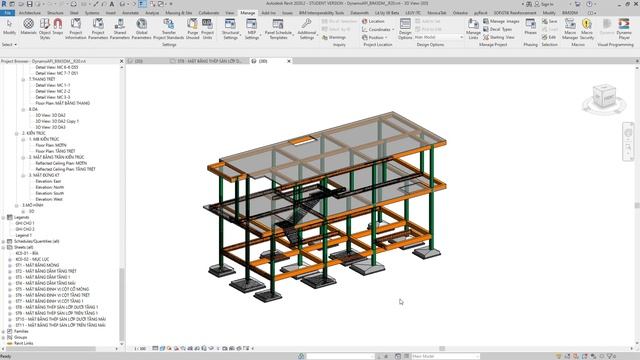640x360 pixels.
Task: Close the active 3D view tab
Action: coord(289,61)
